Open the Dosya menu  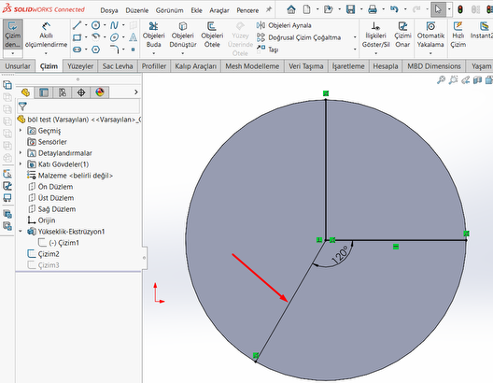click(x=109, y=10)
